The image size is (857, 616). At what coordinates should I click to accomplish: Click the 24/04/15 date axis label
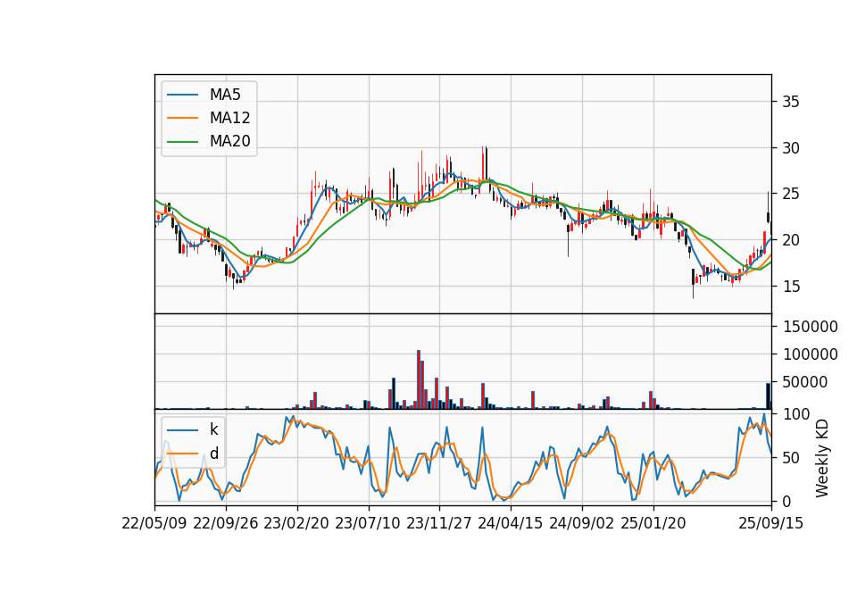coord(511,523)
